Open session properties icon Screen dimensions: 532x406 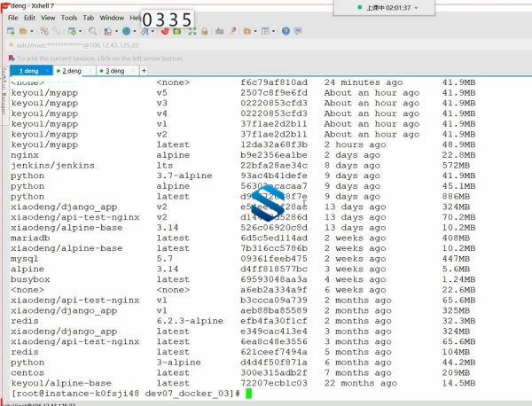tap(72, 31)
